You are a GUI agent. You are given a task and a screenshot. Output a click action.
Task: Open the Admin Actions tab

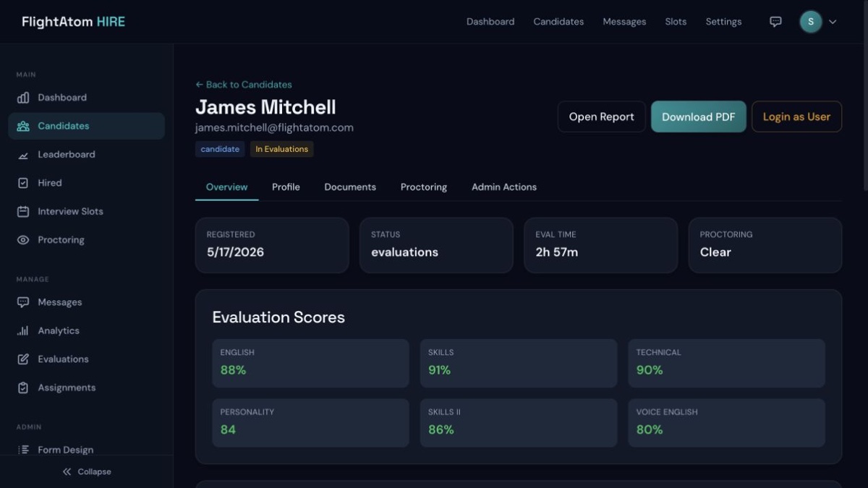[x=504, y=187]
